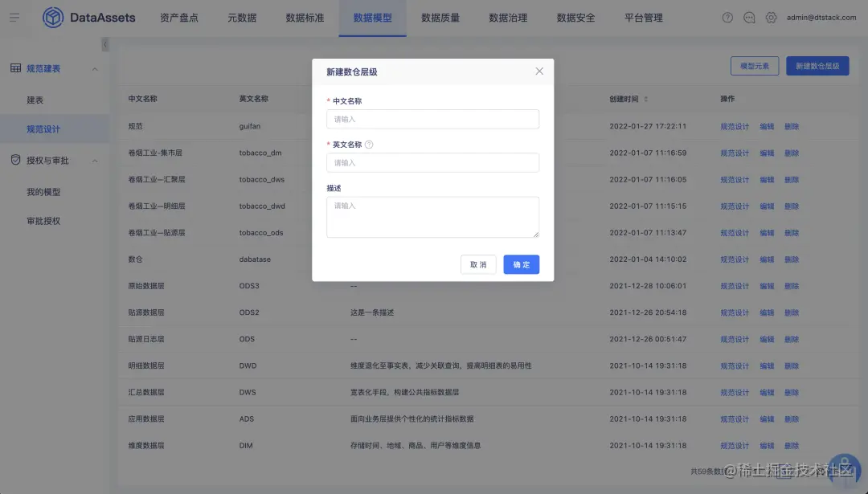
Task: Close the 新建数仓层级 dialog
Action: pos(539,71)
